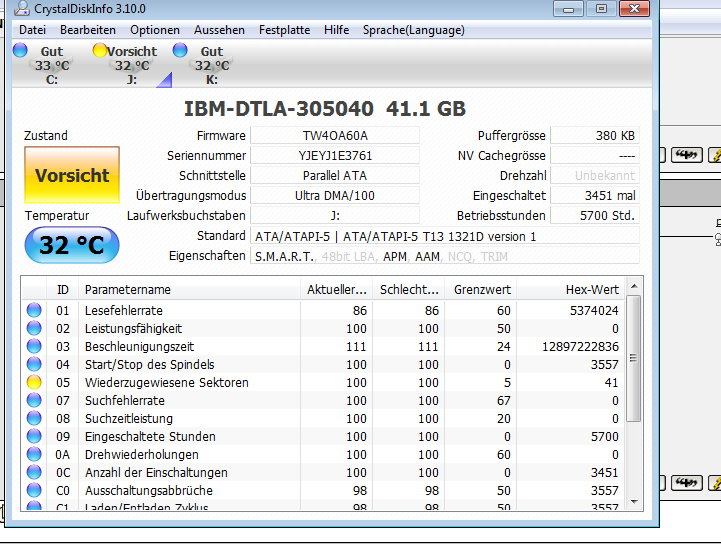Click the scroll down arrow of SMART list

pyautogui.click(x=634, y=502)
